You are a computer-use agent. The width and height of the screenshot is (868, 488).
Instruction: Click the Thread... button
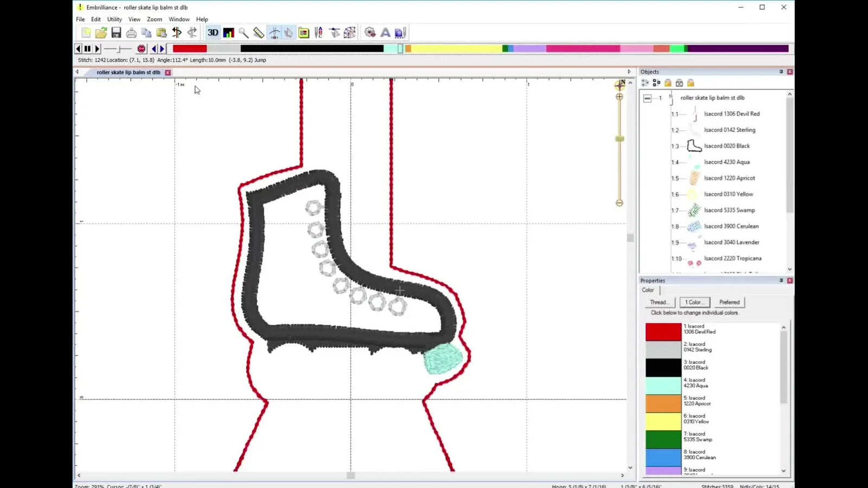pyautogui.click(x=659, y=303)
